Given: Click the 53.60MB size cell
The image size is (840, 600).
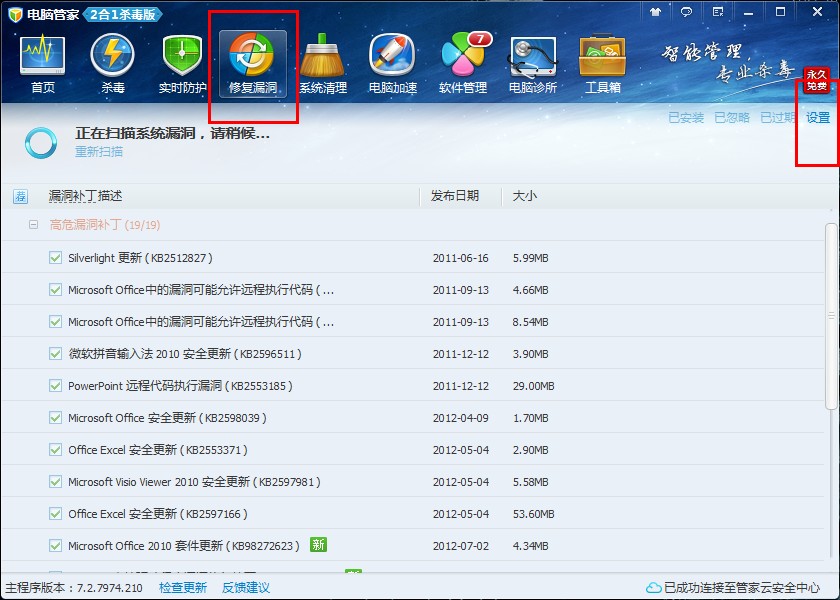Looking at the screenshot, I should pos(534,514).
